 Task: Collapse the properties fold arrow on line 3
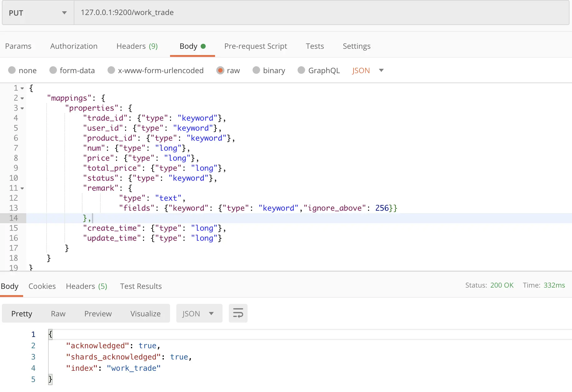click(22, 108)
